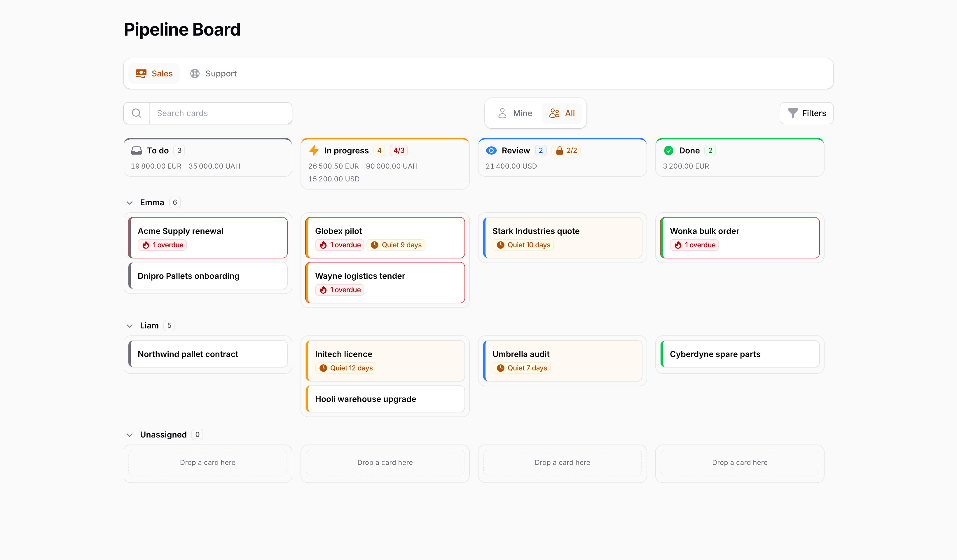
Task: Click clock icon on Umbrella audit card
Action: point(500,368)
